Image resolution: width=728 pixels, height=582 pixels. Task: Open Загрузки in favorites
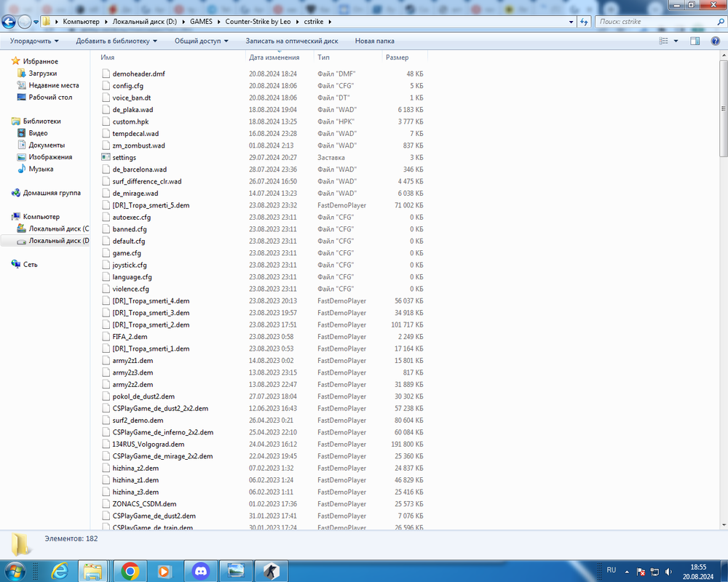tap(43, 73)
